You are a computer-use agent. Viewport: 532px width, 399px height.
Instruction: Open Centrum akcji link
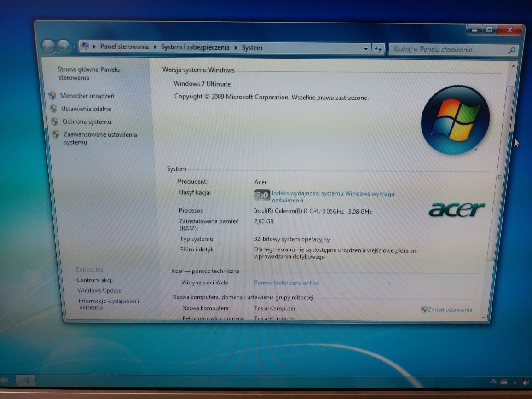(95, 280)
